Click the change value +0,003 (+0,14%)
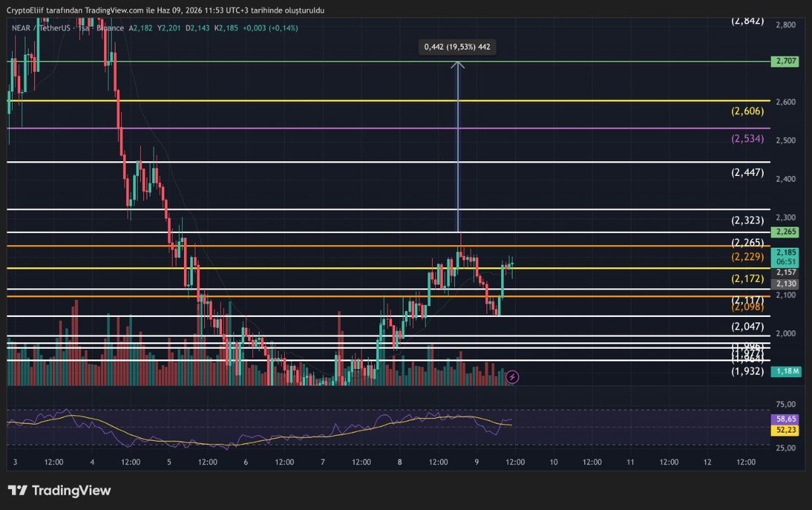This screenshot has height=510, width=812. (x=269, y=28)
